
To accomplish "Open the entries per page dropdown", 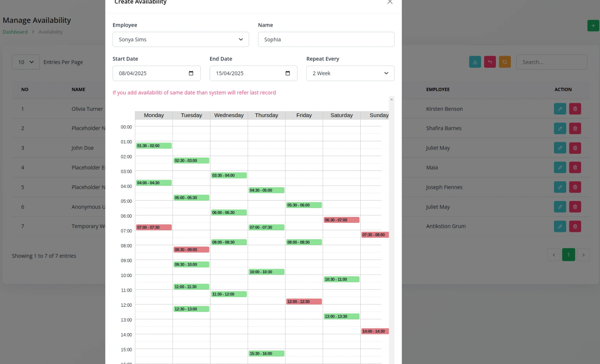I will pos(26,62).
